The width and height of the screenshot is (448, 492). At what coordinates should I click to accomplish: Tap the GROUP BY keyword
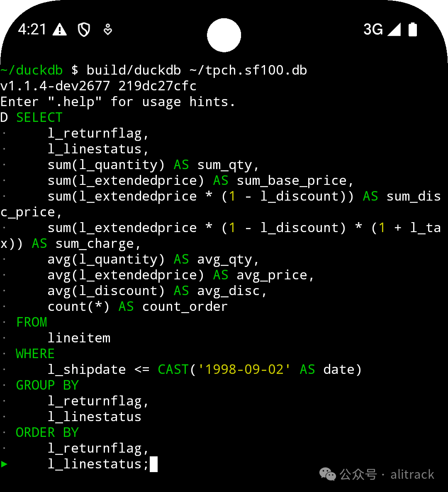(47, 385)
